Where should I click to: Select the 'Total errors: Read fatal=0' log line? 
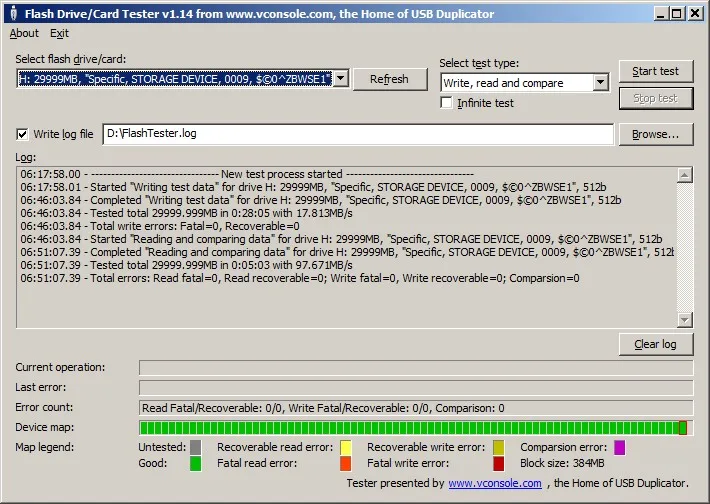300,278
